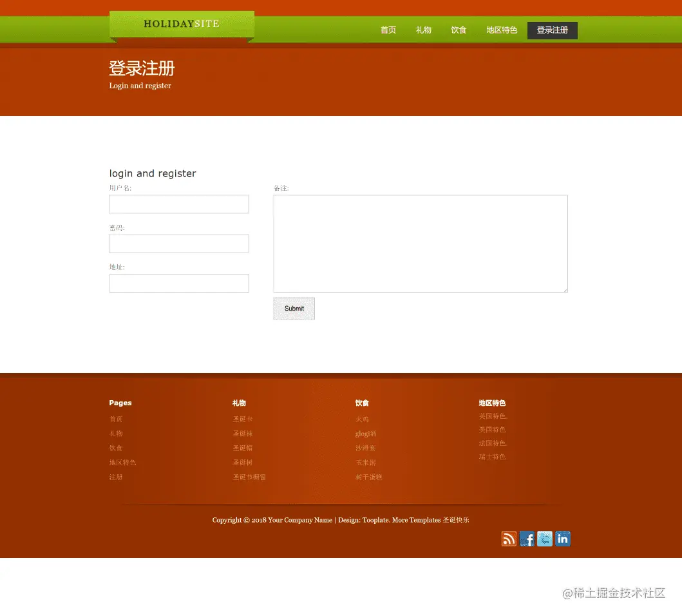Open 饮食 link under footer Pages

116,448
